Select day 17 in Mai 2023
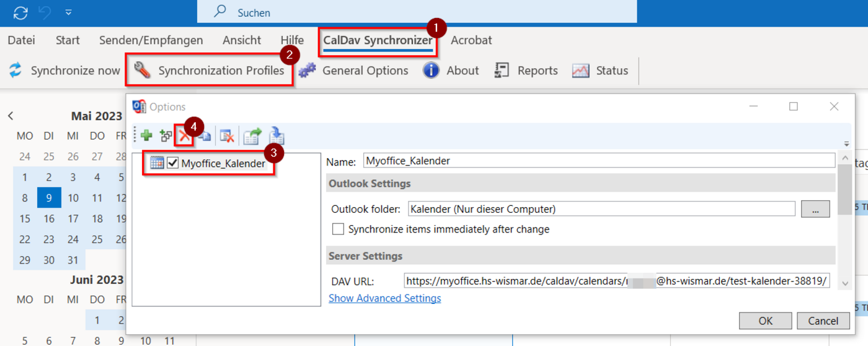Image resolution: width=868 pixels, height=346 pixels. (73, 219)
